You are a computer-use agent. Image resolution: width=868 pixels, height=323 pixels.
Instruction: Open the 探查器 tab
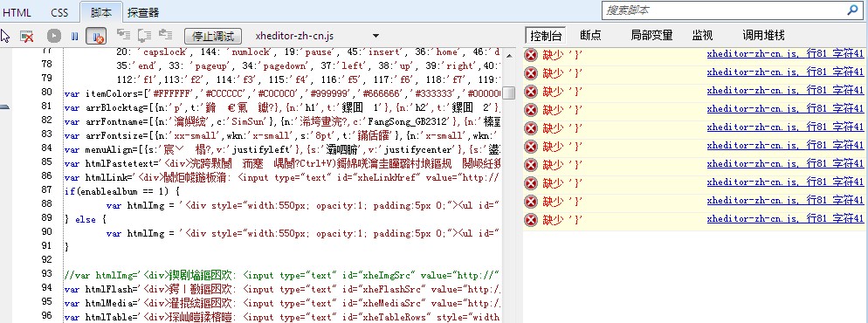point(143,12)
